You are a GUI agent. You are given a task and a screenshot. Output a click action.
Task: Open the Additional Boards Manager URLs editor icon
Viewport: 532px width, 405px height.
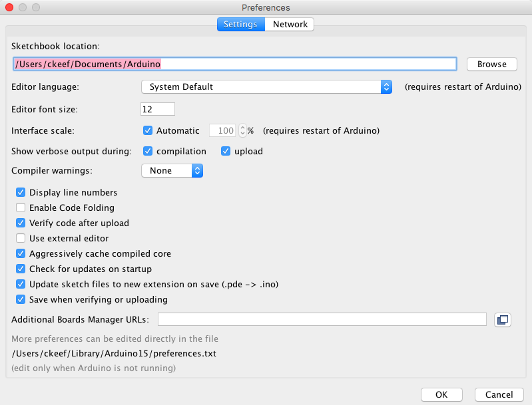(502, 320)
